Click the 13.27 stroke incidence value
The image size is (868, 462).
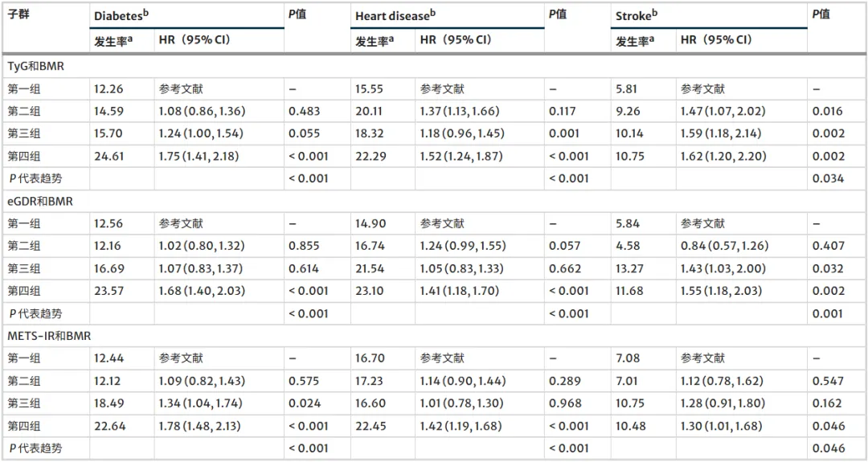point(628,269)
